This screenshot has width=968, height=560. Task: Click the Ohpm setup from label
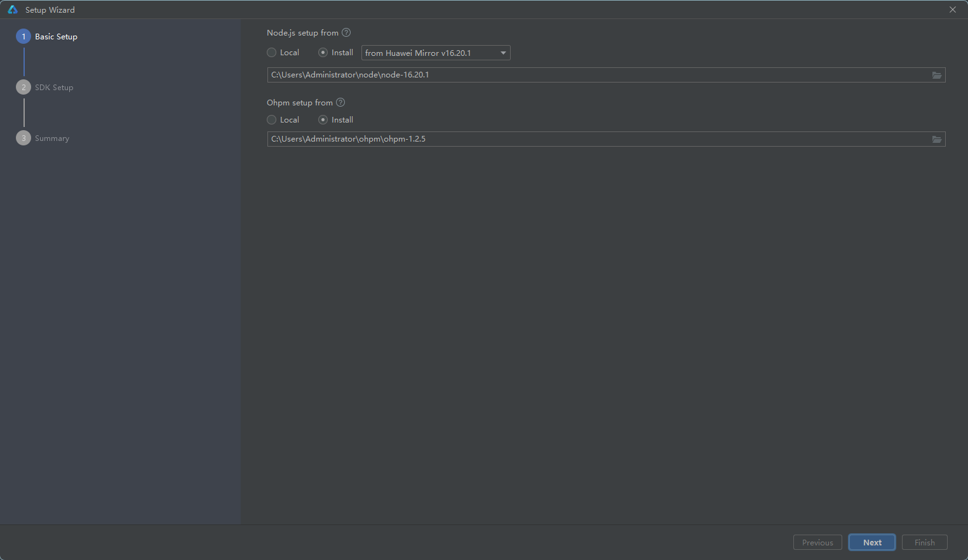tap(300, 103)
